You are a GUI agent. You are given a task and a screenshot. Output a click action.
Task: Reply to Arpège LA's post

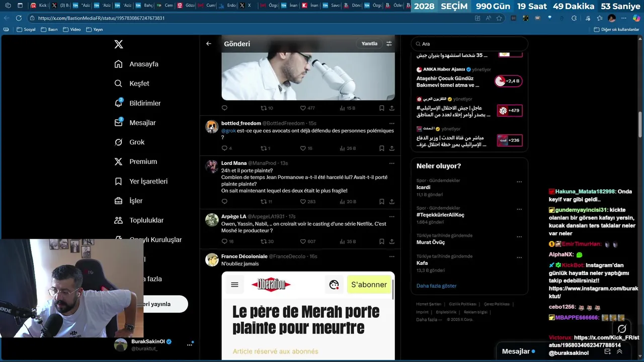(x=227, y=241)
